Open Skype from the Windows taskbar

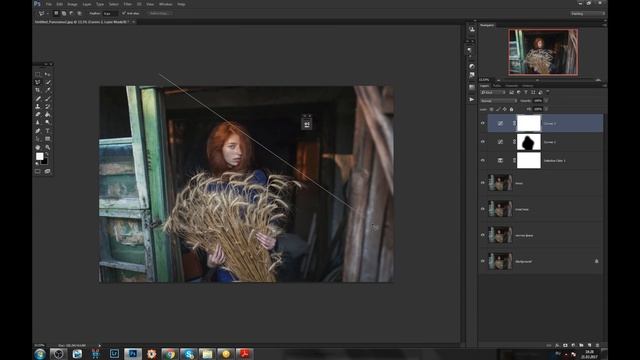tap(188, 354)
